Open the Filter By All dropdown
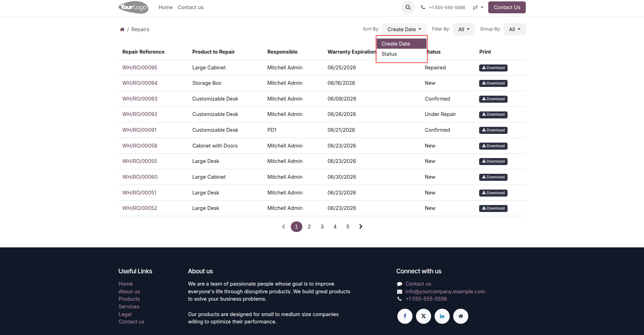This screenshot has width=644, height=335. point(464,29)
